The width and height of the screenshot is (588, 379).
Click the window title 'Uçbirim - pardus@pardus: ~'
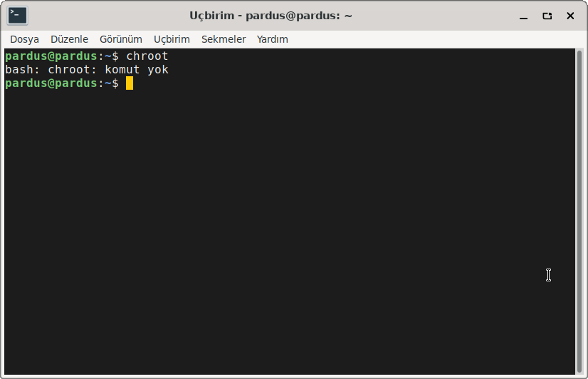(271, 16)
